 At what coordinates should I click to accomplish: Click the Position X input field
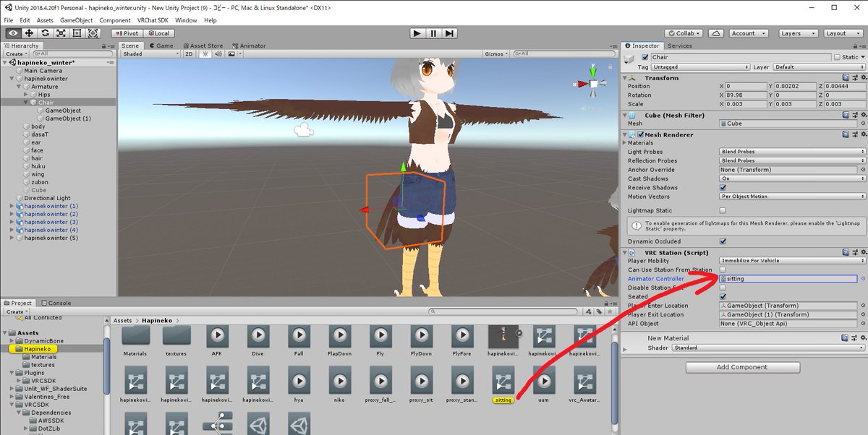tap(745, 86)
